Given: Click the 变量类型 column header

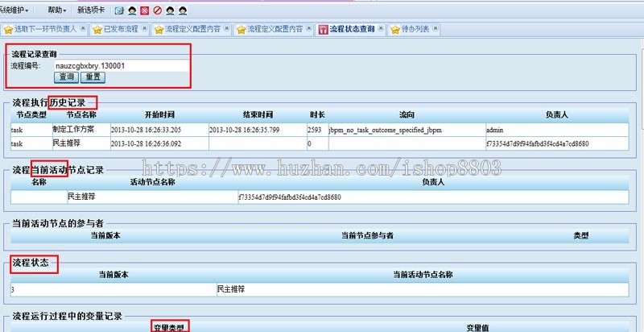Looking at the screenshot, I should pos(168,327).
